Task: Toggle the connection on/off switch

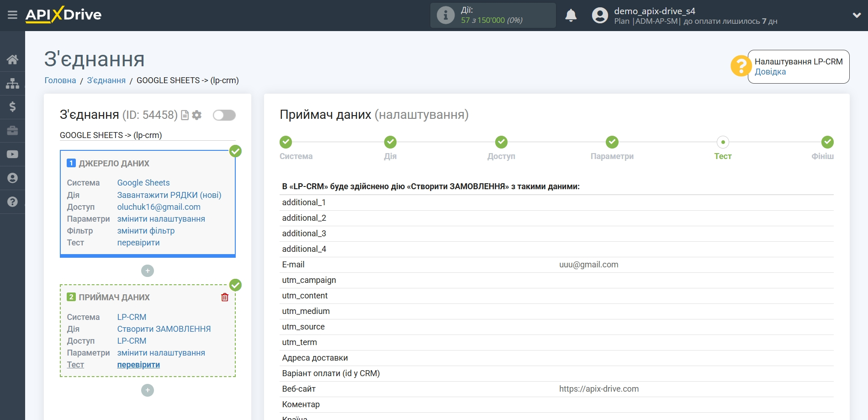Action: 224,115
